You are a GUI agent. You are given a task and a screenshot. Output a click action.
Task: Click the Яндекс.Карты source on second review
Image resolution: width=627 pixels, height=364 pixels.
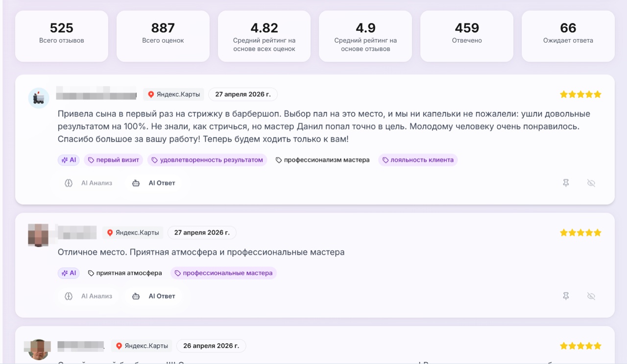[x=133, y=233]
